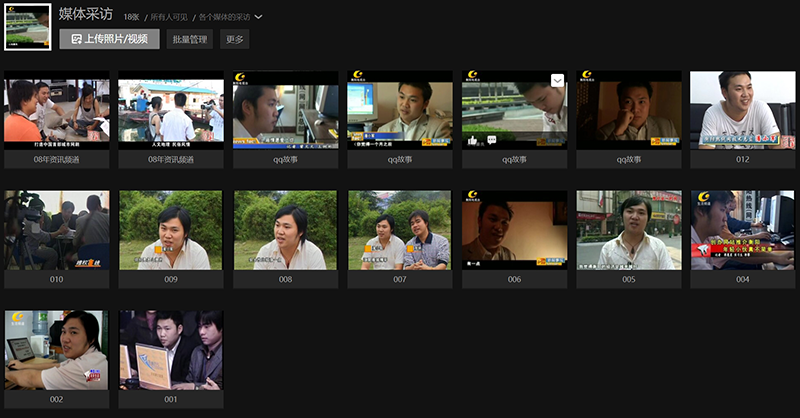This screenshot has width=800, height=418.
Task: Click the thumbs-up like icon on hovered photo
Action: [472, 141]
